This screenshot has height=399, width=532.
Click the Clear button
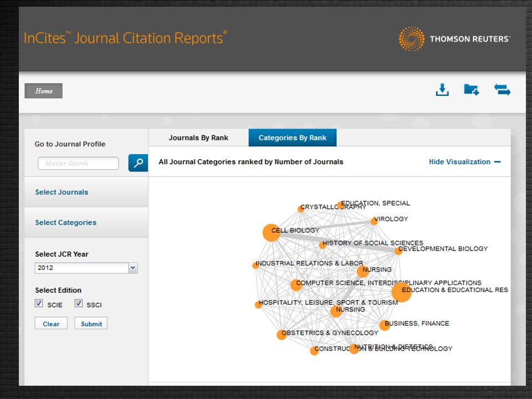51,324
